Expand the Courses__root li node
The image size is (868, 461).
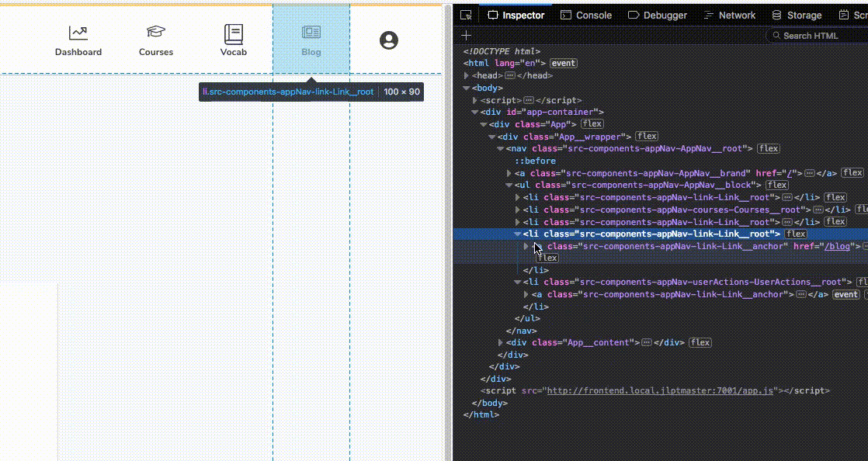click(x=518, y=210)
